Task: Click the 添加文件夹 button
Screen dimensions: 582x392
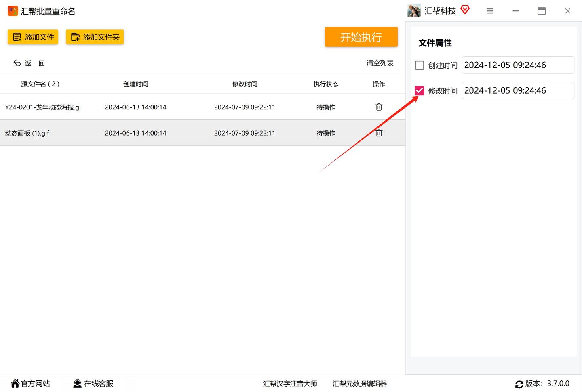Action: 95,37
